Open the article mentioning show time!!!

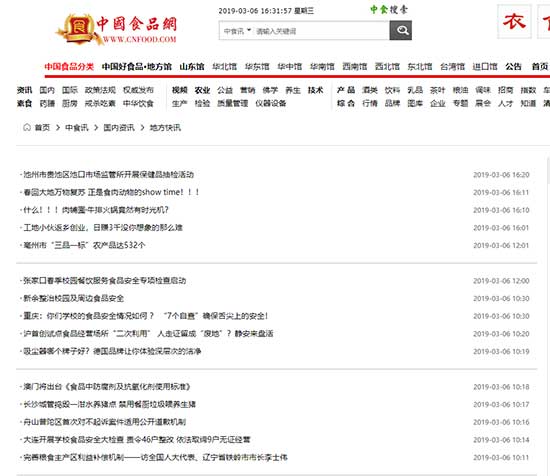(111, 192)
